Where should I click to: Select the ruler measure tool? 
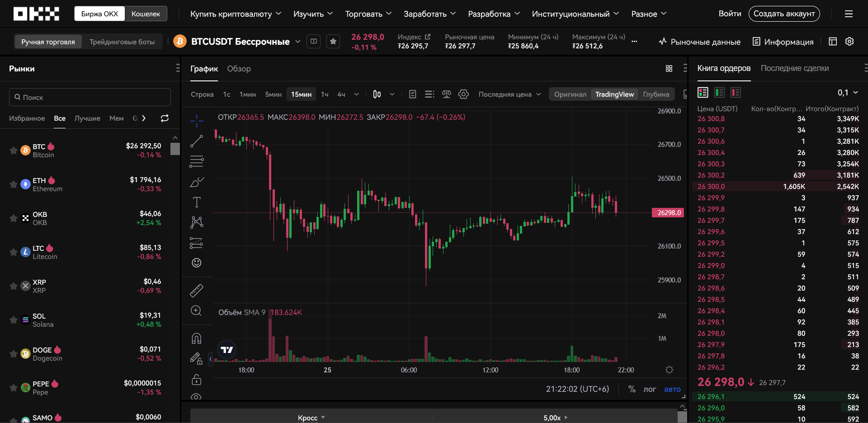coord(196,290)
